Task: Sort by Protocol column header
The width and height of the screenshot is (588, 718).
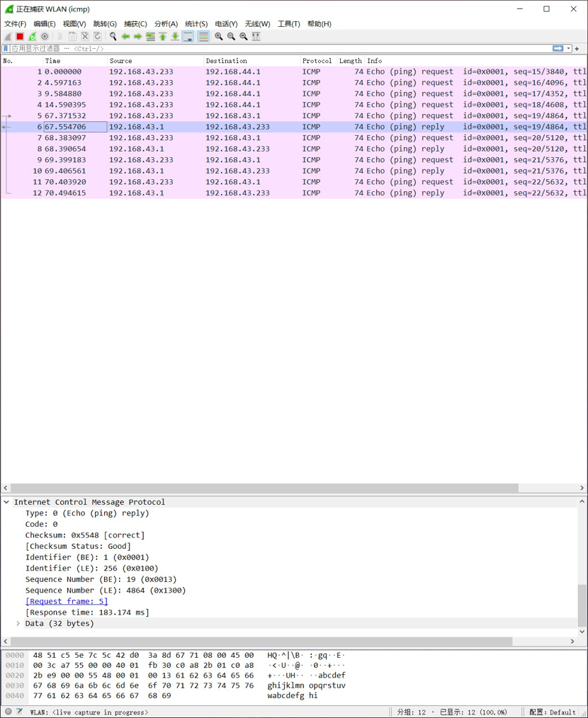Action: [318, 61]
